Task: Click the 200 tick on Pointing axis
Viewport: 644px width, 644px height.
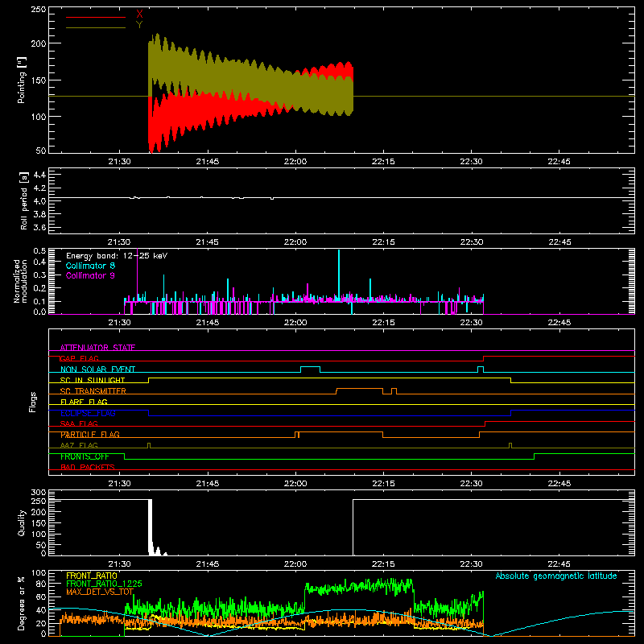Action: (x=38, y=43)
